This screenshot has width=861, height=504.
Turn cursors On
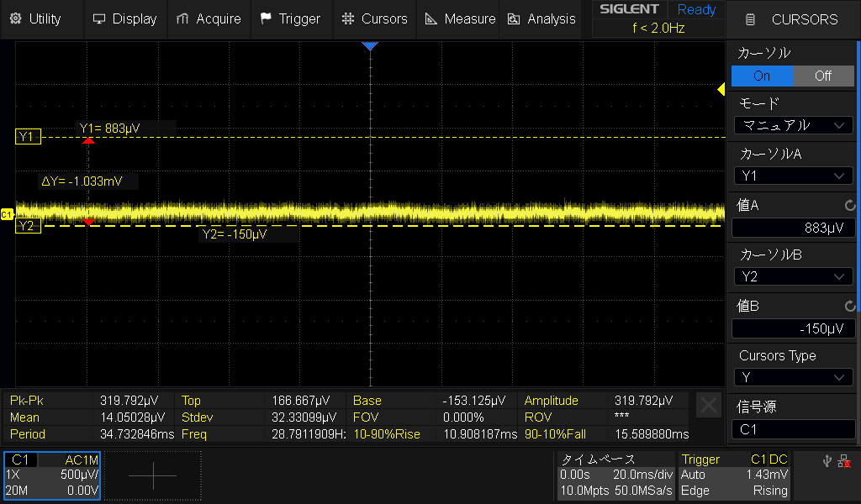[762, 76]
